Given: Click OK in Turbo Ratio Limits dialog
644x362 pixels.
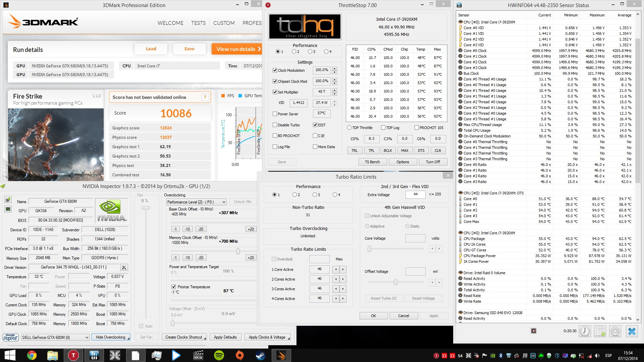Looking at the screenshot, I should click(x=373, y=316).
